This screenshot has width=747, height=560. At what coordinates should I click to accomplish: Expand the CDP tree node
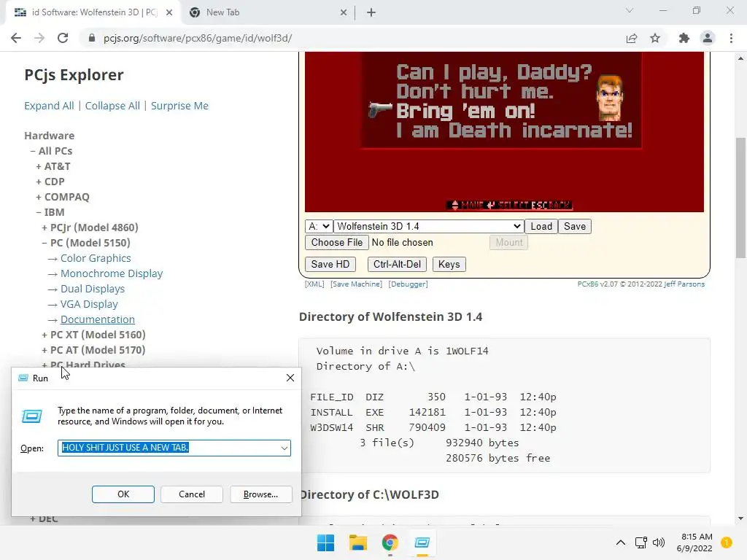(x=50, y=182)
